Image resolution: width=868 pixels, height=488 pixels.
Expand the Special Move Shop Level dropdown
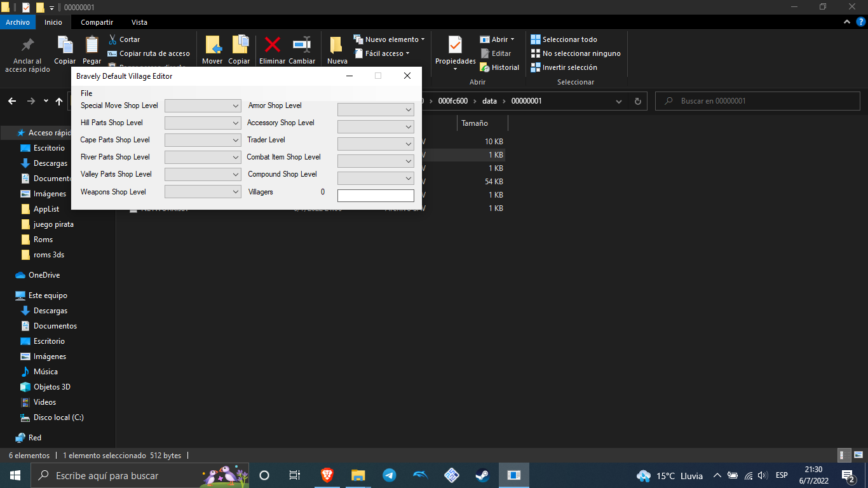coord(203,105)
